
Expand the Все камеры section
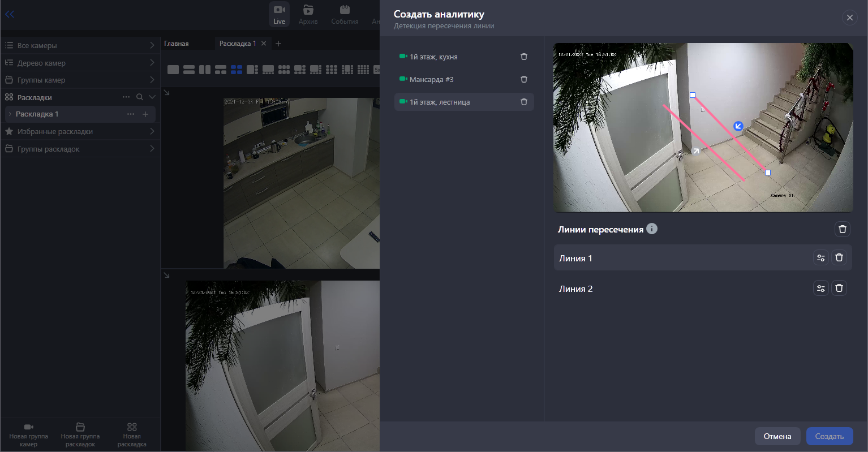(x=152, y=45)
